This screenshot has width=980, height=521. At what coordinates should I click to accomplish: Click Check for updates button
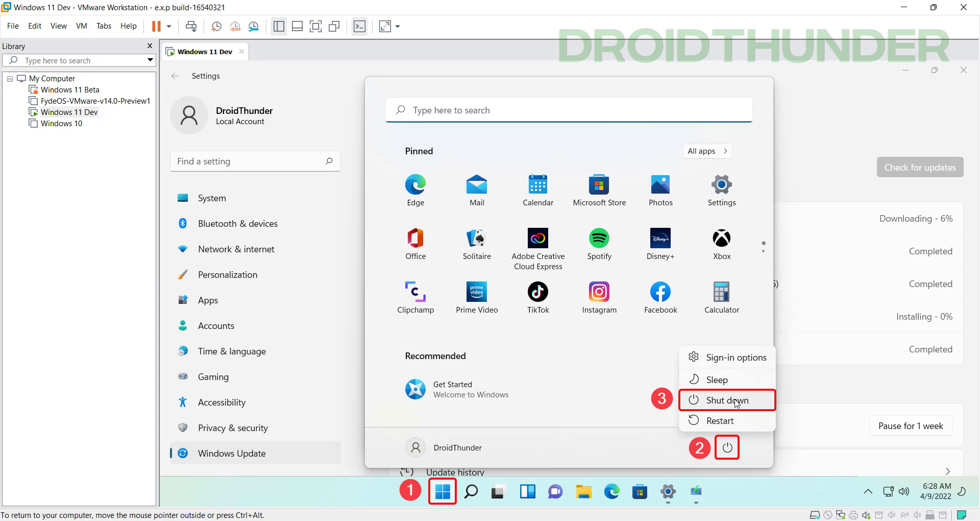(x=920, y=168)
